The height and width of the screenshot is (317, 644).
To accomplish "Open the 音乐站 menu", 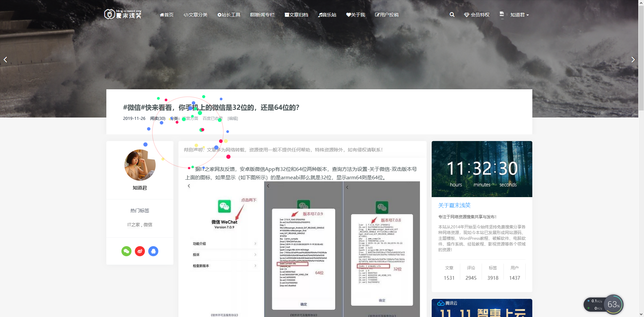I will point(327,15).
